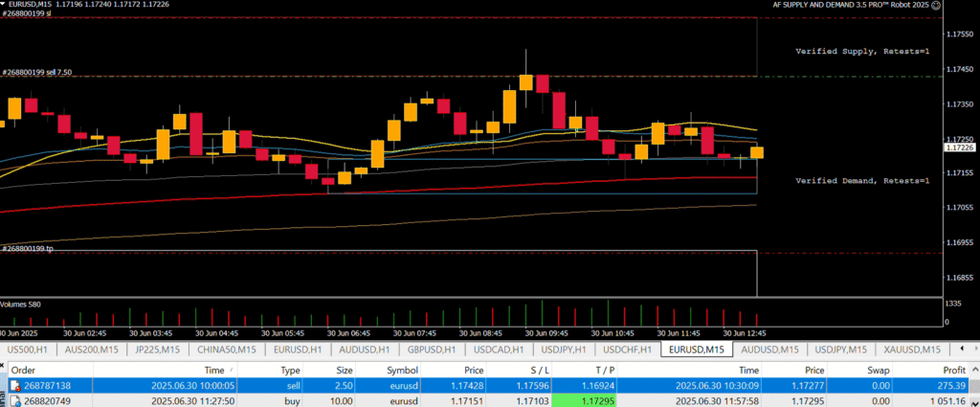Open the XAUUSD,M15 chart tab
Screen dimensions: 980x407
910,350
